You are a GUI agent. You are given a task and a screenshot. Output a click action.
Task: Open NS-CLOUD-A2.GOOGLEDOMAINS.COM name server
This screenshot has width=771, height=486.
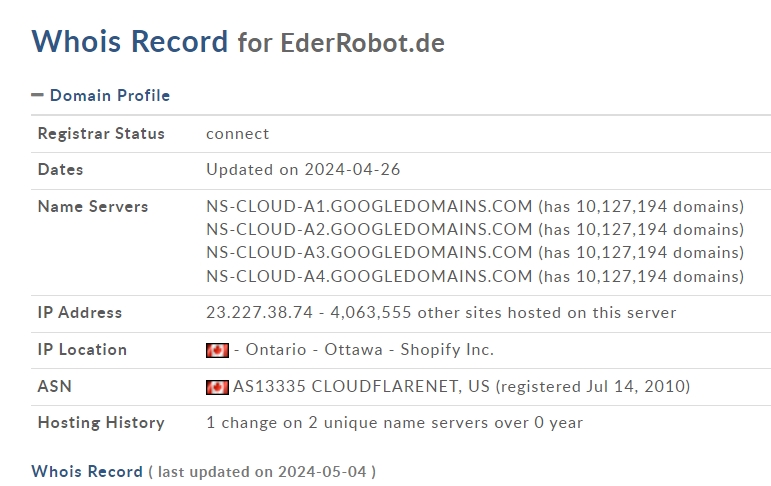[369, 229]
